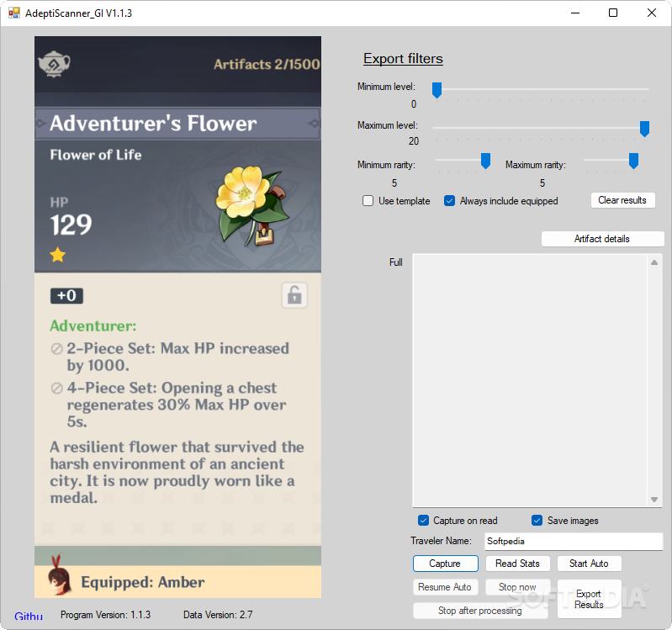Click the 2-Piece Set inactive bonus icon
The height and width of the screenshot is (630, 672).
point(56,349)
